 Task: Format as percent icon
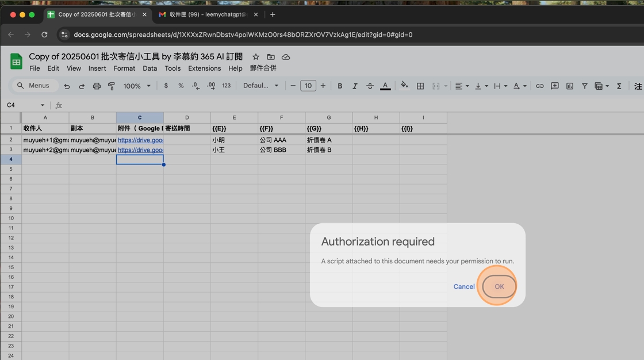(181, 86)
